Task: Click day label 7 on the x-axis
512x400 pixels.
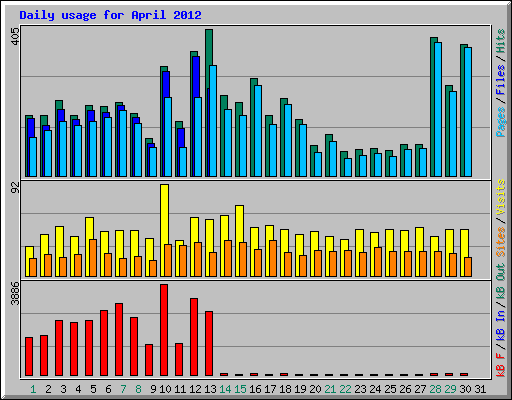Action: [123, 389]
